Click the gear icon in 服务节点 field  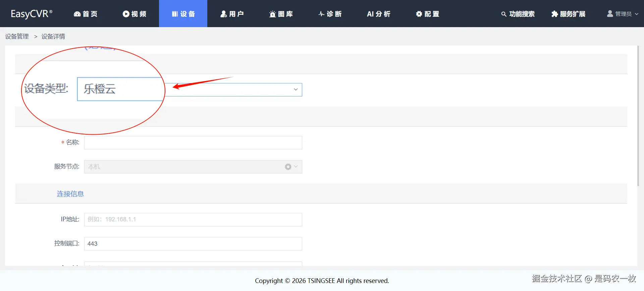pyautogui.click(x=288, y=167)
